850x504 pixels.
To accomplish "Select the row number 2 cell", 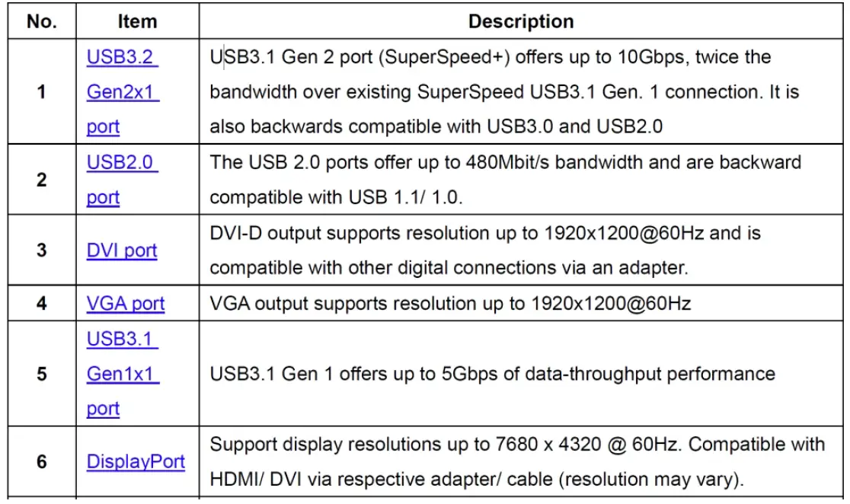I will pyautogui.click(x=42, y=180).
